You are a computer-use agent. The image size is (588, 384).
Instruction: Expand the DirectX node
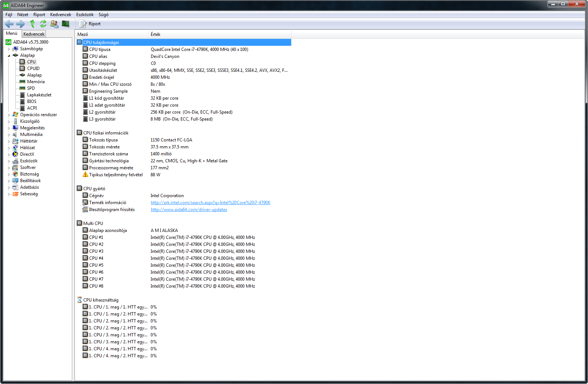(9, 154)
